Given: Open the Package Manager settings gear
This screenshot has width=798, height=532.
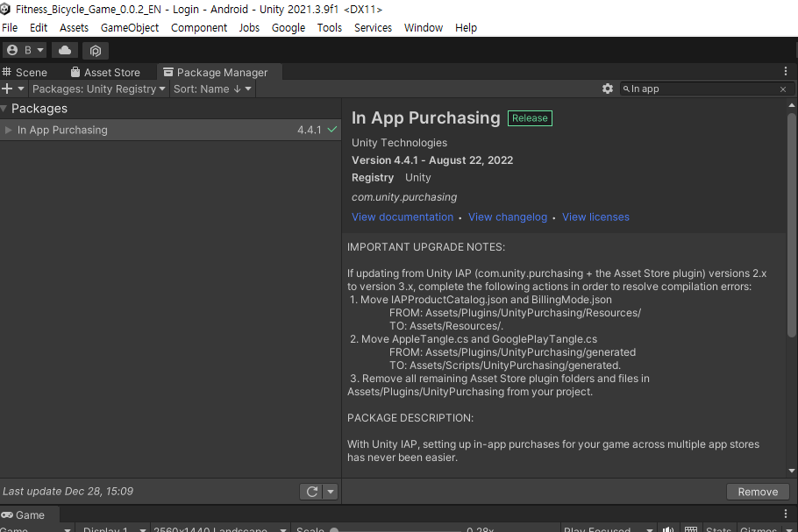Looking at the screenshot, I should point(607,89).
